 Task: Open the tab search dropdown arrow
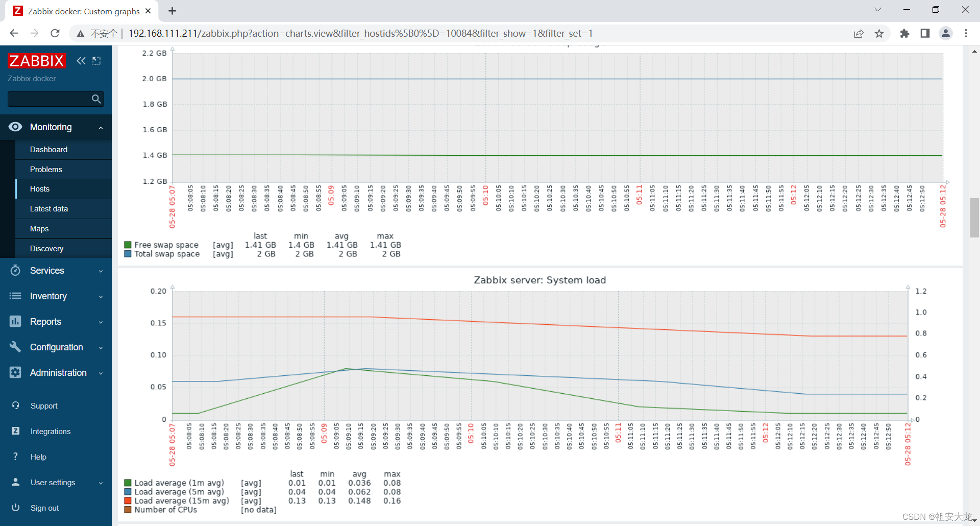[x=877, y=10]
